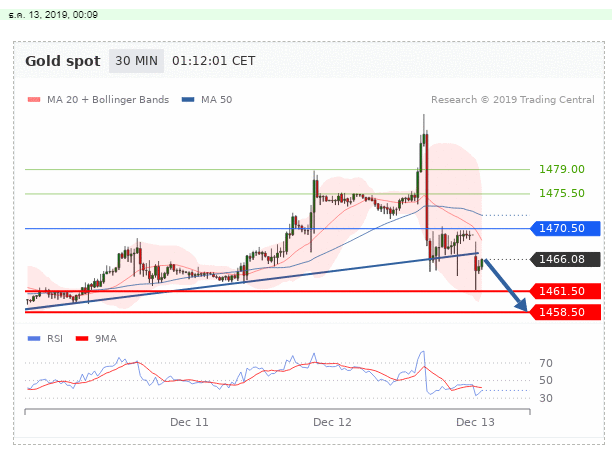This screenshot has height=455, width=612.
Task: Click the 1461.50 red support tag
Action: click(565, 291)
